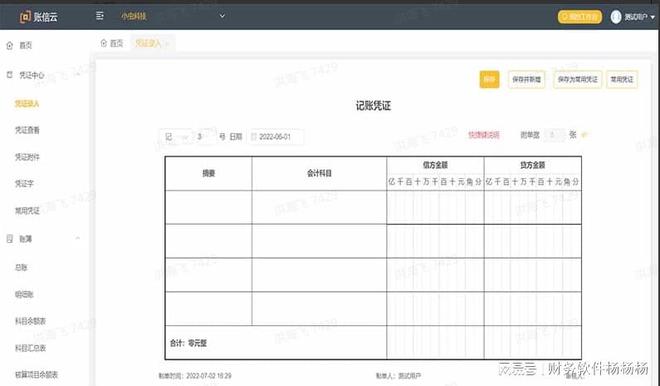This screenshot has width=660, height=386.
Task: Click the 附单据 count input field
Action: (554, 135)
